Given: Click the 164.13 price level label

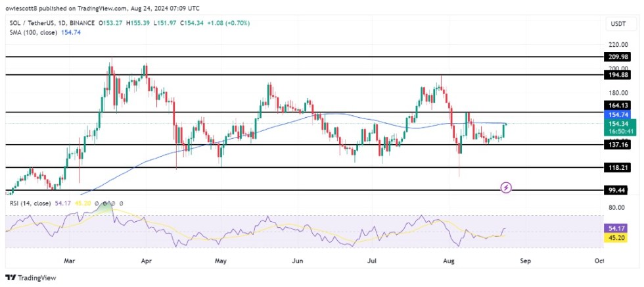Looking at the screenshot, I should 620,105.
